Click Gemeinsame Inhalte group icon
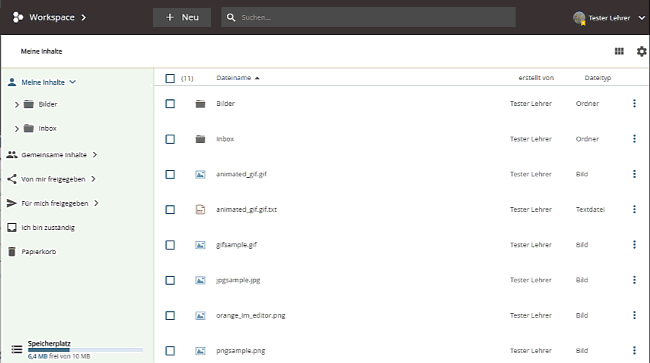650x363 pixels. (12, 155)
